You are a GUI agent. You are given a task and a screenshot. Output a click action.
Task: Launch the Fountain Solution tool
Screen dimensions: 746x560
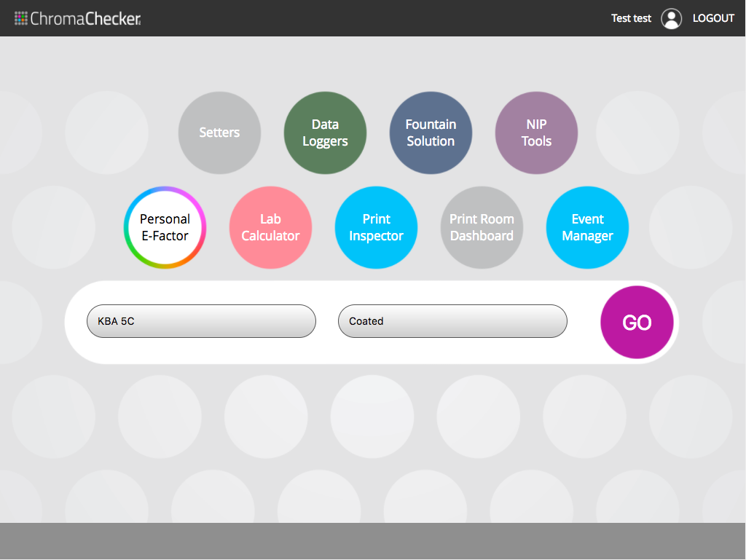pyautogui.click(x=431, y=133)
